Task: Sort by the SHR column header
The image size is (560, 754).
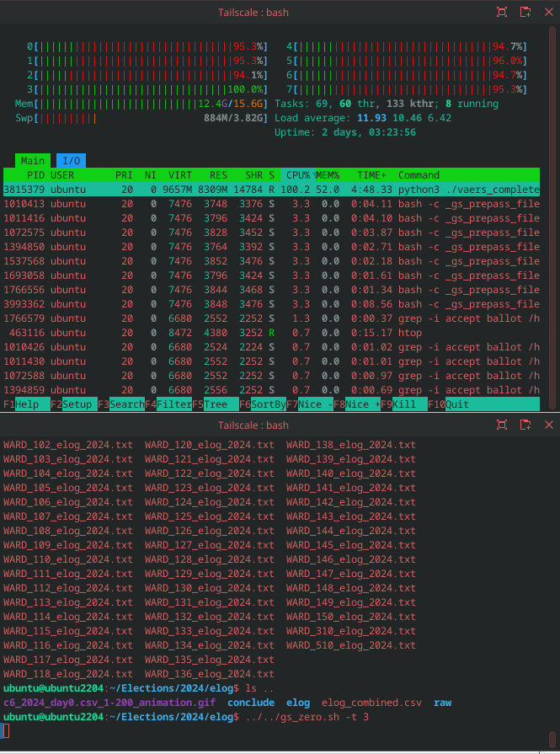Action: [x=253, y=175]
